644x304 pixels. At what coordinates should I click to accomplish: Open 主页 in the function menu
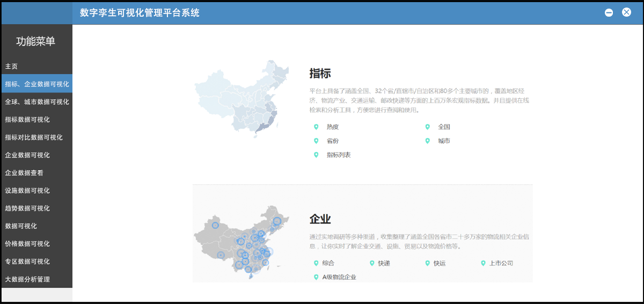12,67
